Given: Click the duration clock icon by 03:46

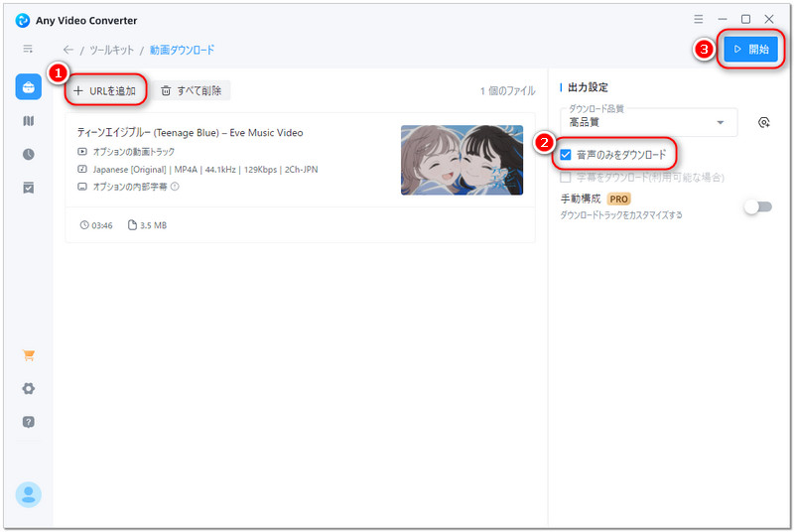Looking at the screenshot, I should pos(84,225).
